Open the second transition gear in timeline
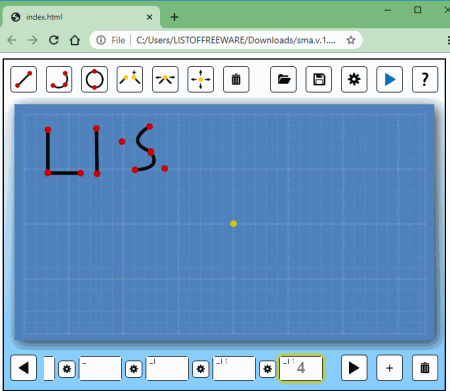The width and height of the screenshot is (450, 391). [134, 369]
